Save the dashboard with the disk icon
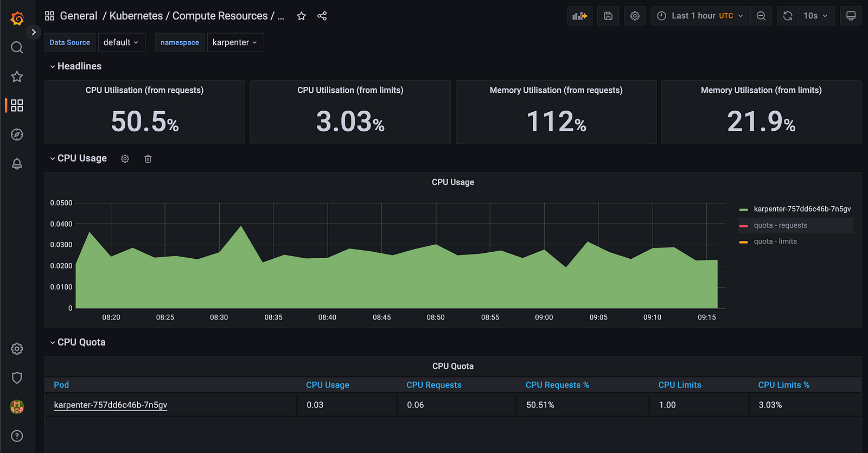868x453 pixels. coord(608,16)
